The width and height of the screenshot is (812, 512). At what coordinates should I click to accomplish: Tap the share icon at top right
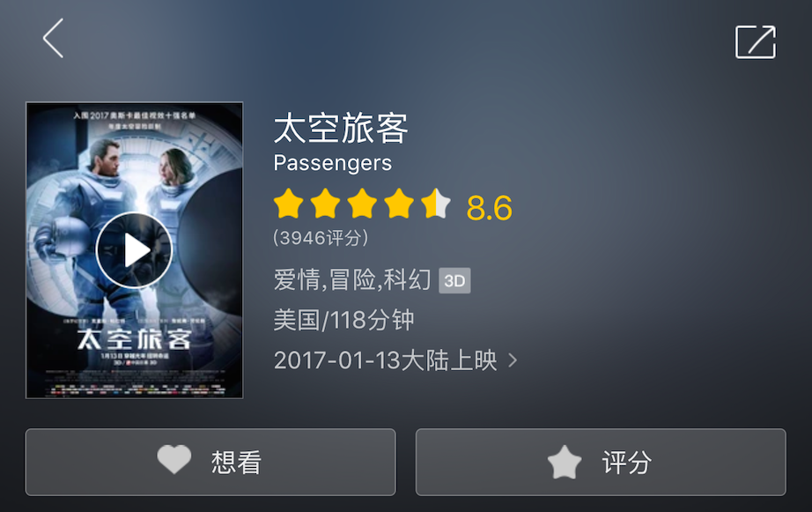click(x=756, y=42)
